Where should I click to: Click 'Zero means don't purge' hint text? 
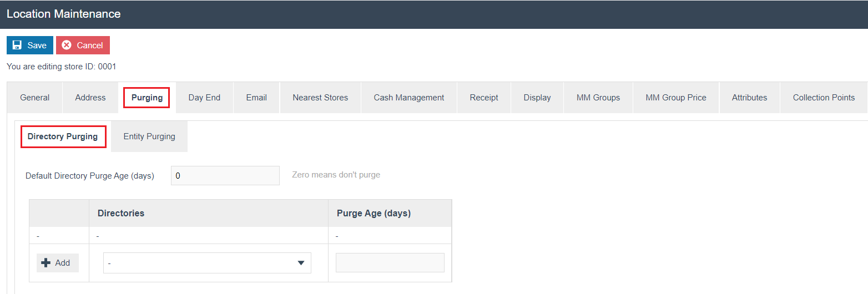tap(336, 175)
